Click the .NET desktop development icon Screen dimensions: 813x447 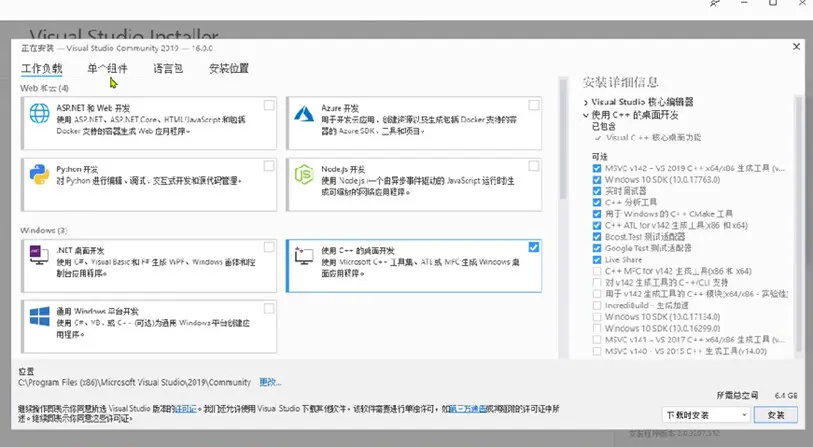point(39,255)
